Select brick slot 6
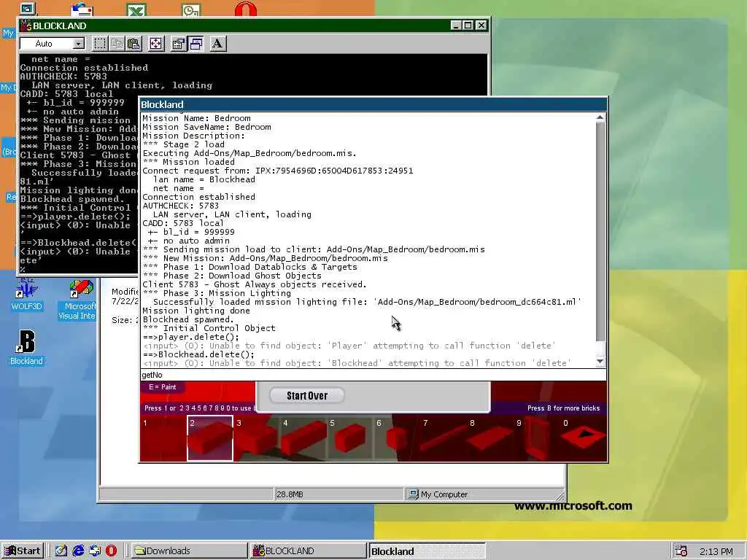This screenshot has height=560, width=747. pos(397,438)
